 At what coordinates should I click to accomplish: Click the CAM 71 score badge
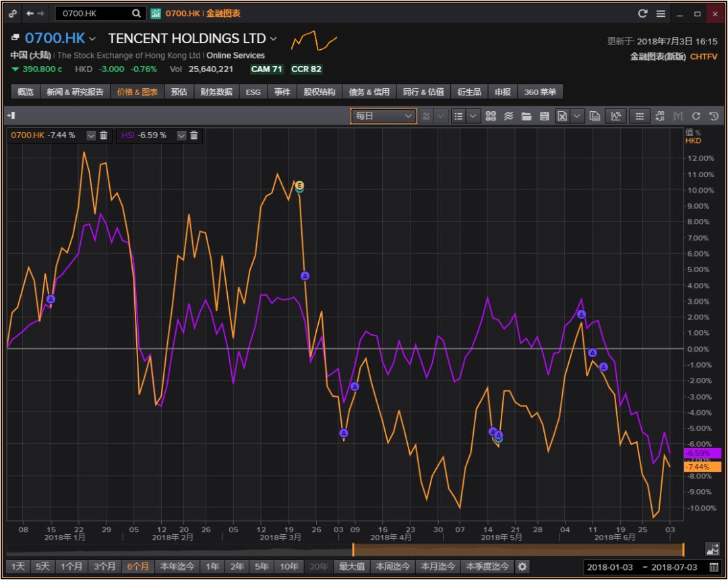[x=266, y=69]
